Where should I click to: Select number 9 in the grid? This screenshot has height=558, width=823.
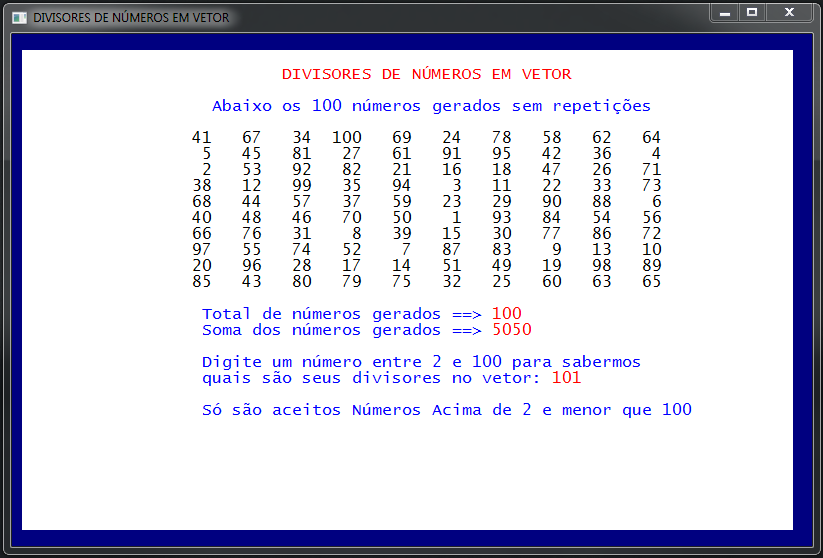tap(556, 250)
